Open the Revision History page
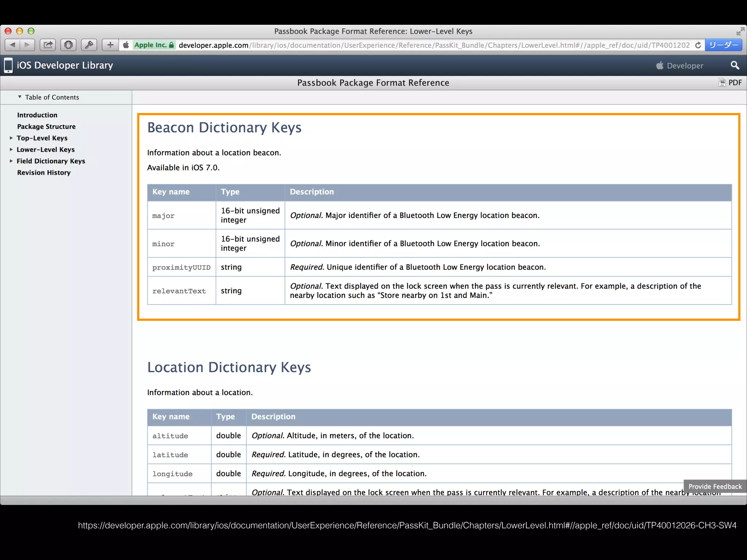The height and width of the screenshot is (560, 747). point(44,173)
